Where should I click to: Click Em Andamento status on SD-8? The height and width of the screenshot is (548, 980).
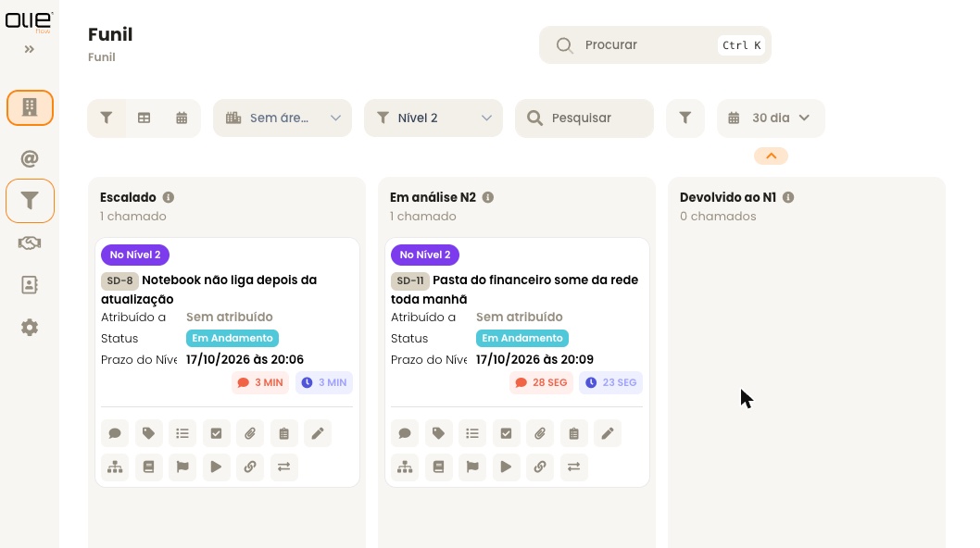point(232,338)
